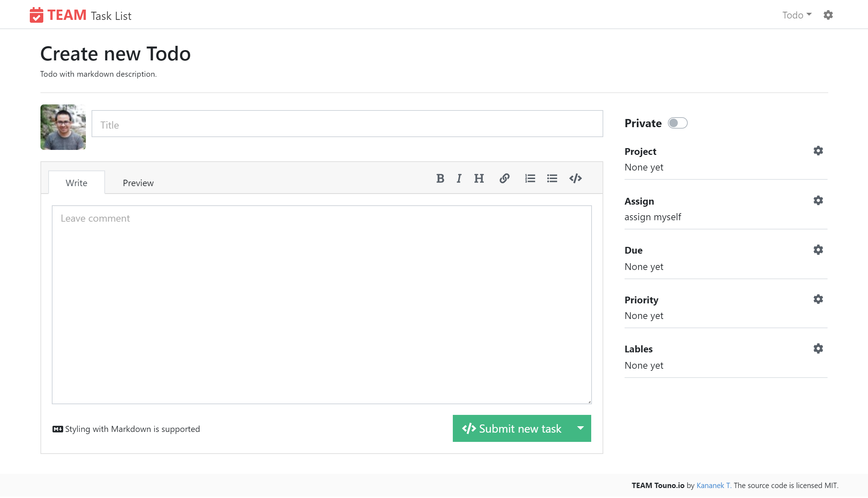The image size is (868, 498).
Task: Expand the Todo dropdown in navbar
Action: pyautogui.click(x=797, y=15)
